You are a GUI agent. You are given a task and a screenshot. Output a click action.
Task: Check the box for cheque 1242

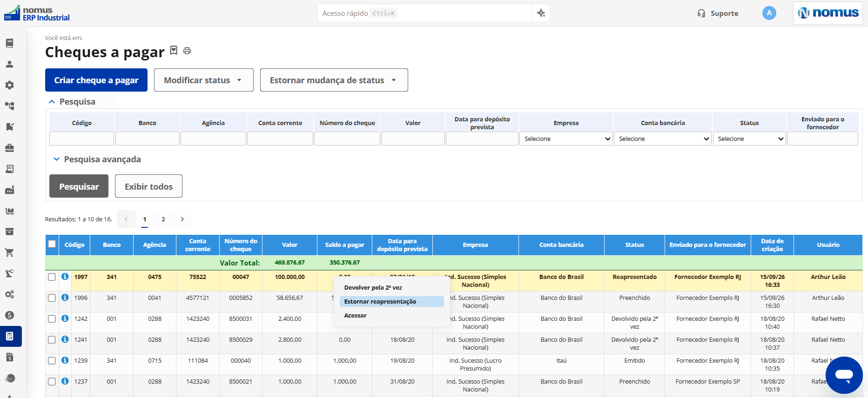[52, 319]
